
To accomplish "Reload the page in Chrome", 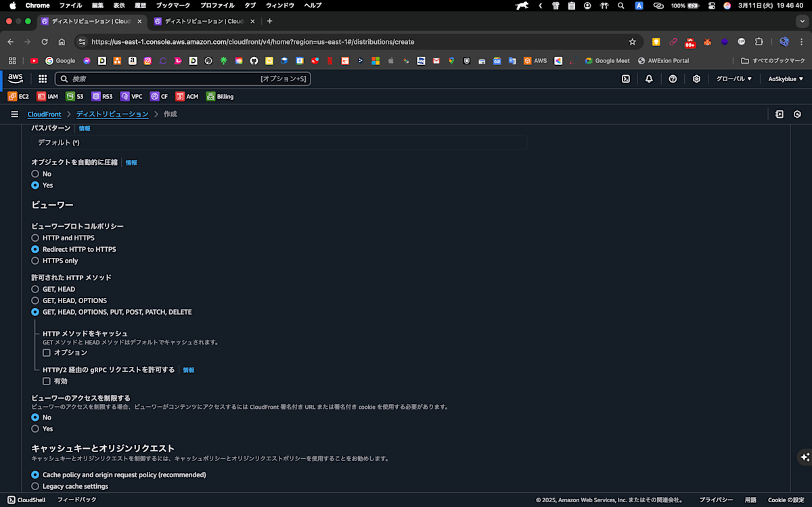I will point(45,41).
